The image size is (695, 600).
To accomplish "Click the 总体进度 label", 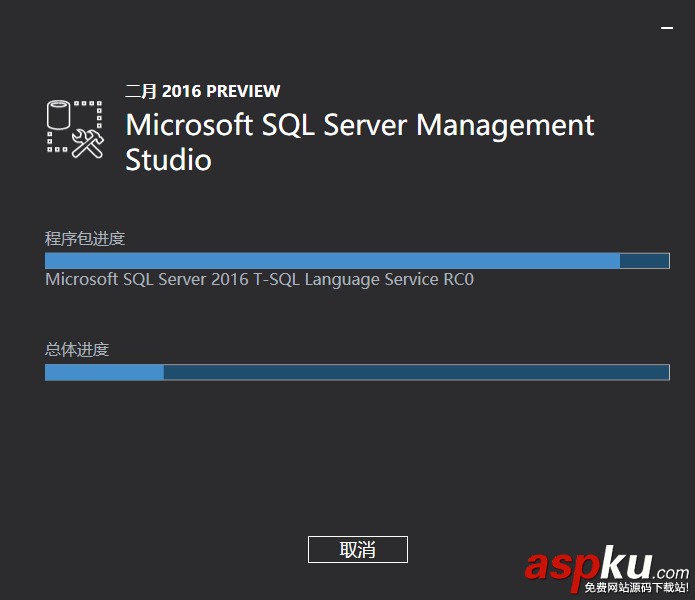I will pyautogui.click(x=77, y=349).
